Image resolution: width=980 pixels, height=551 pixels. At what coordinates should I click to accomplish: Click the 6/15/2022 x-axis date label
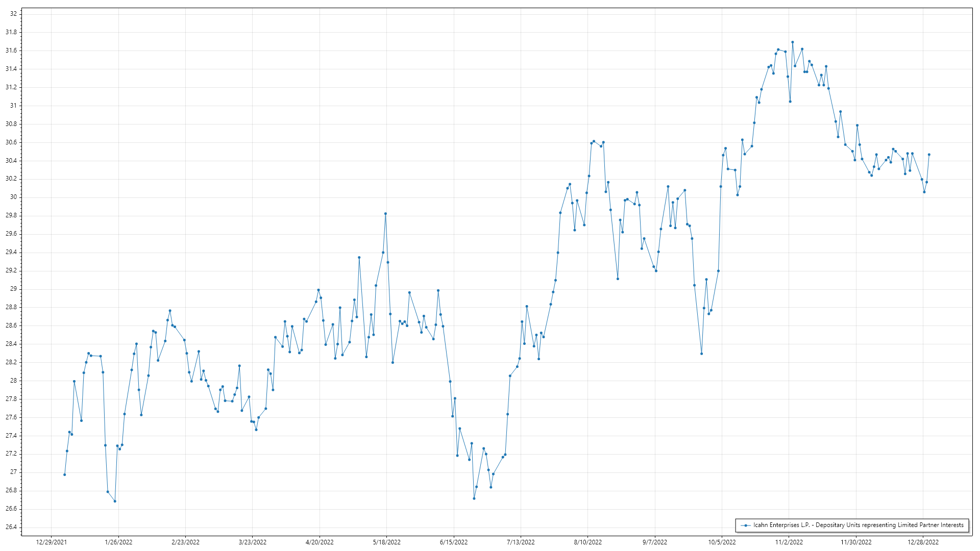click(454, 542)
